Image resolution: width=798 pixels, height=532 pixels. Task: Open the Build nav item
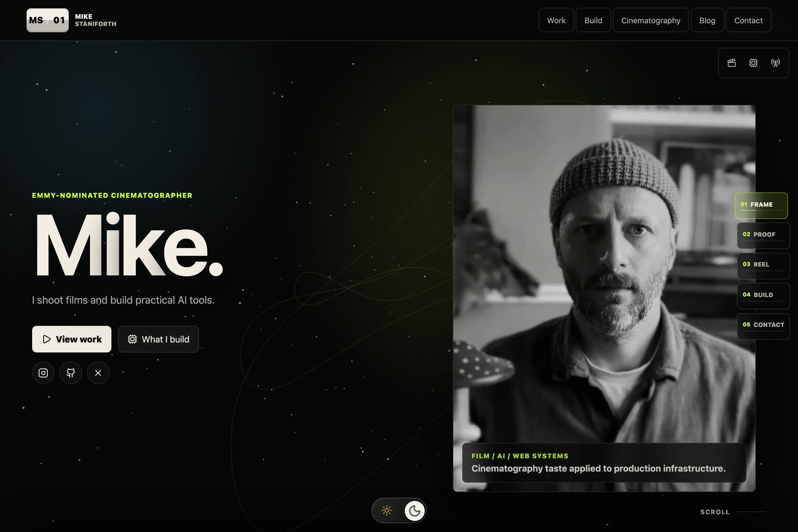point(593,20)
